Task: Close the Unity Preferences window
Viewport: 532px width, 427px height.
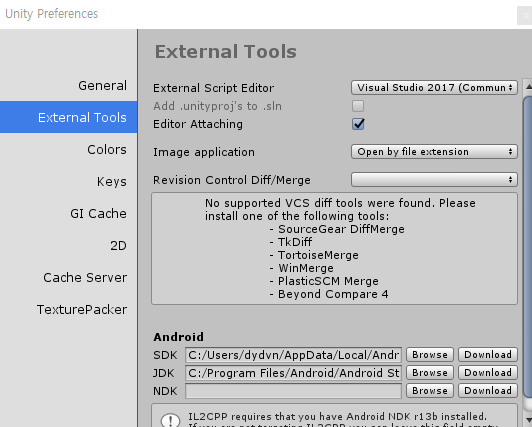Action: point(525,15)
